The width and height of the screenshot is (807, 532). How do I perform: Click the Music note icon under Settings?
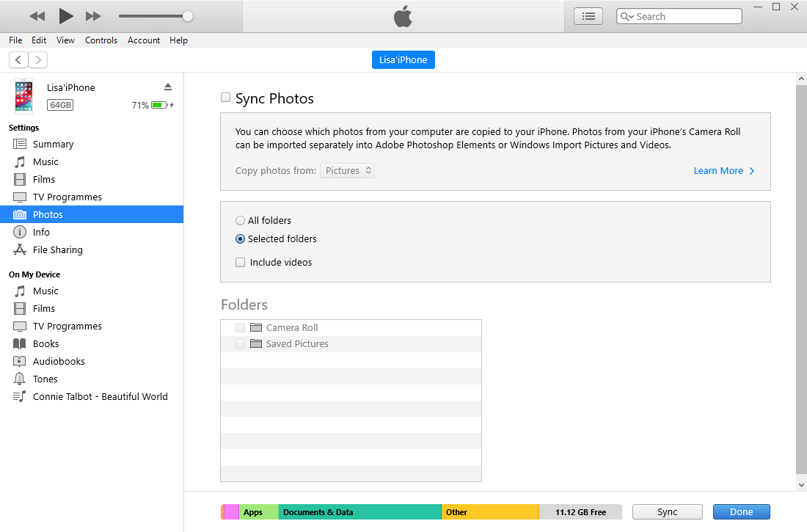pos(20,161)
